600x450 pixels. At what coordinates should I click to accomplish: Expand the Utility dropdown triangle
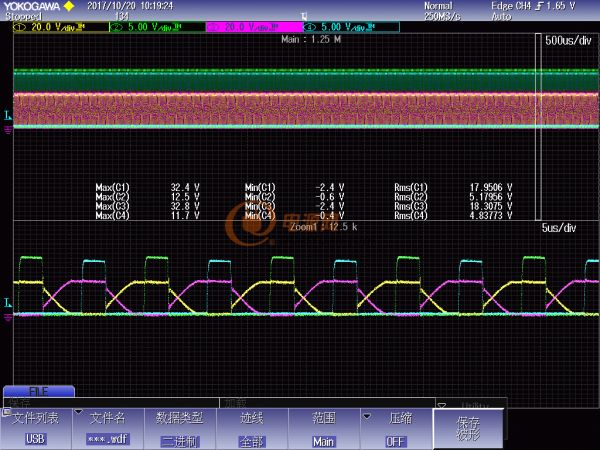[441, 405]
